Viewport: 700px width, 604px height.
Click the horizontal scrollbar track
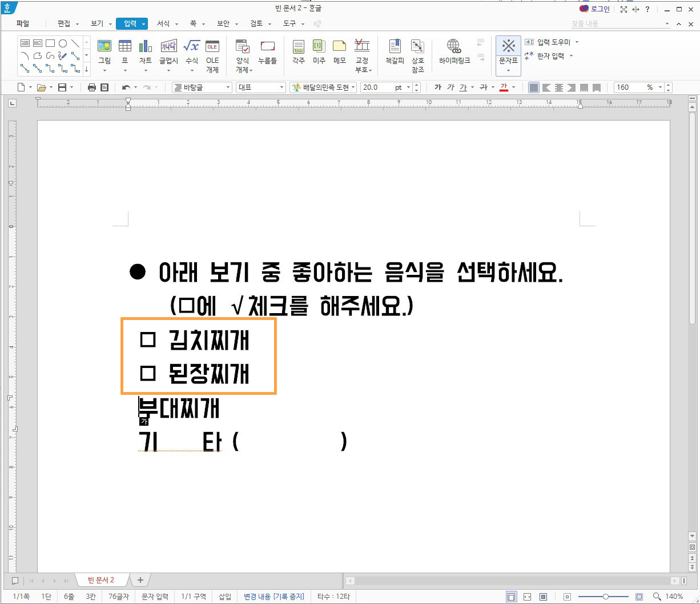pyautogui.click(x=514, y=581)
